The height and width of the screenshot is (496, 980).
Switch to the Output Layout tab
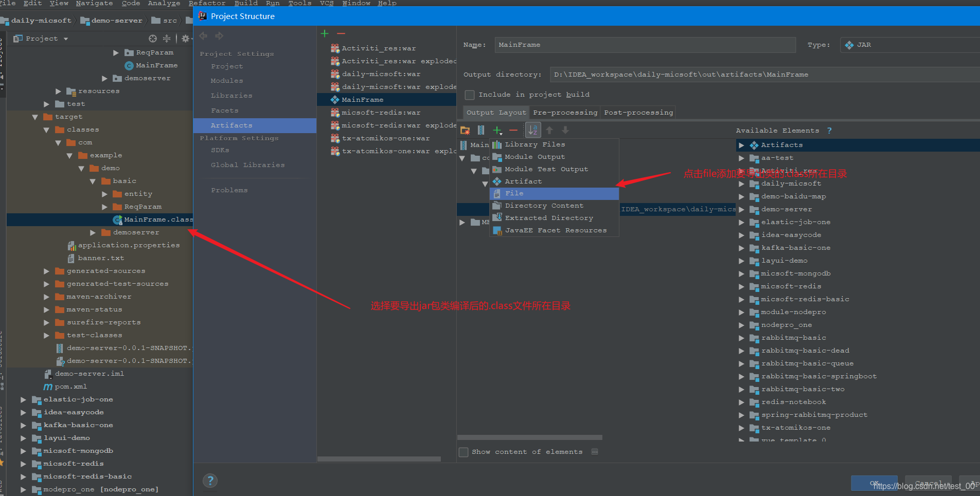496,113
